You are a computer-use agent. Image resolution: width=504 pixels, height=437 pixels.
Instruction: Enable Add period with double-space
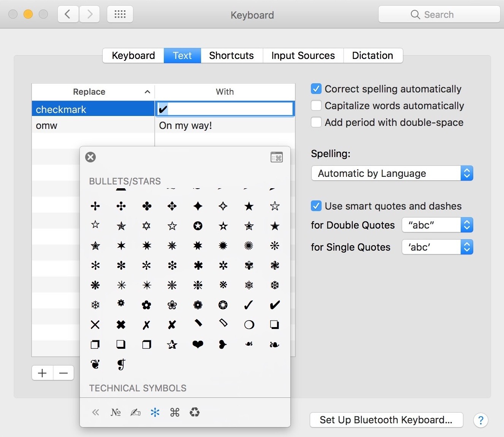point(316,122)
